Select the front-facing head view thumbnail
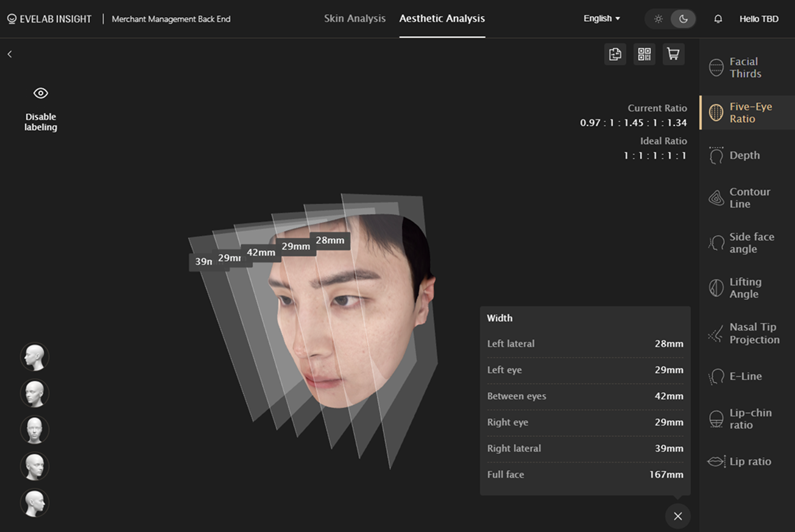The image size is (795, 532). pos(35,430)
